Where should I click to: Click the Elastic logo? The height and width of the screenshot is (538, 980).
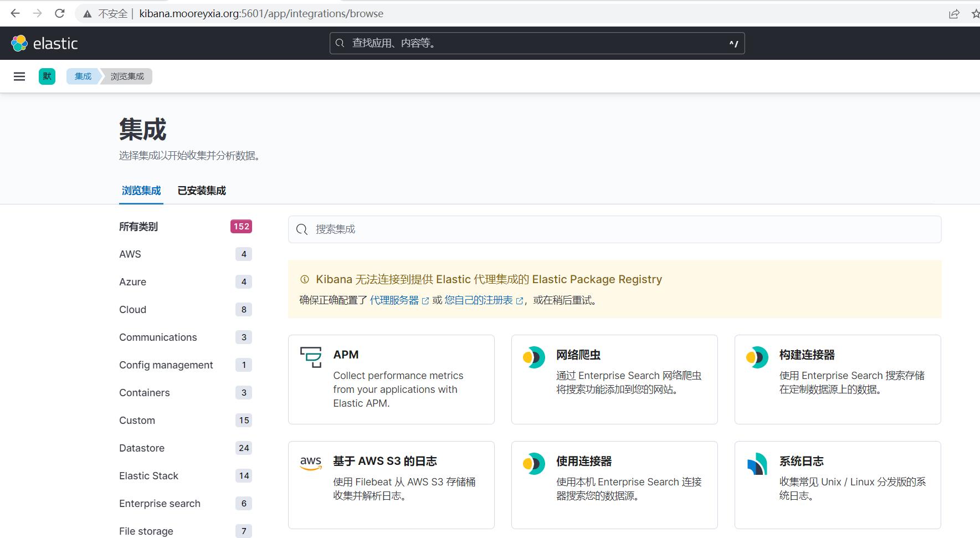coord(44,43)
